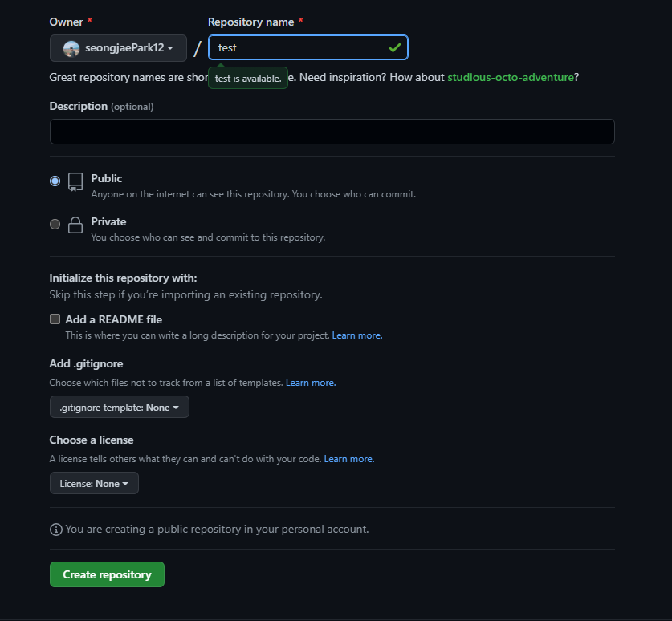
Task: Click the 'Public' option label text
Action: 106,178
